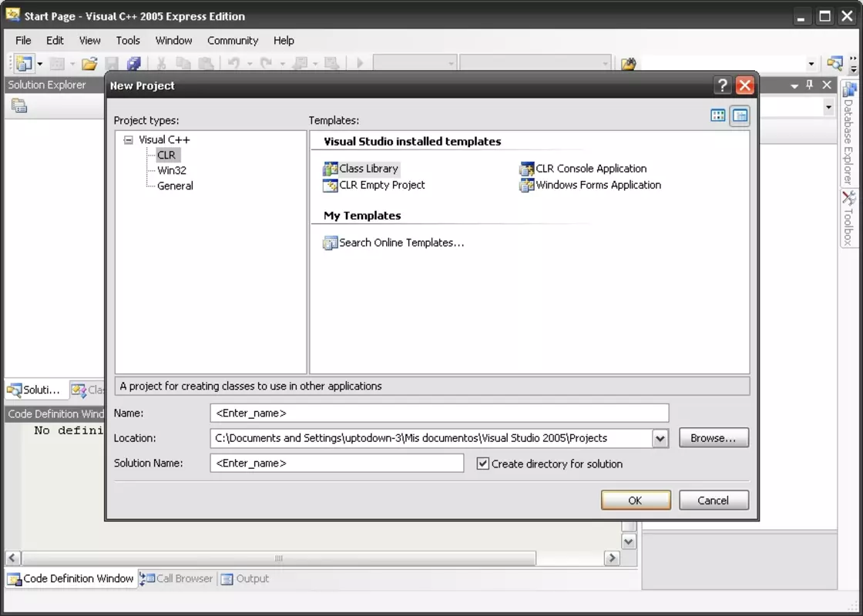Click OK to create the project

(x=636, y=500)
